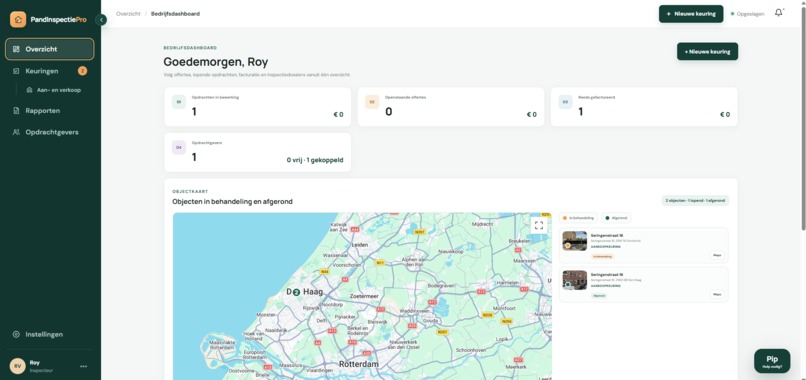Click the RV user avatar

[17, 366]
